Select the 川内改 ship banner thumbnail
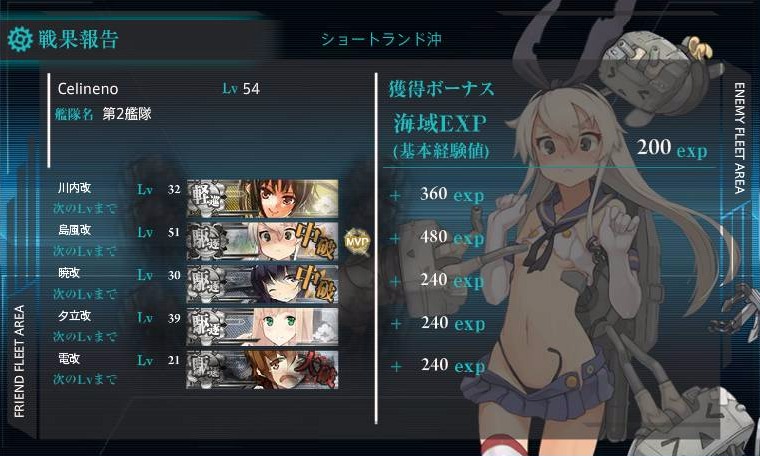The width and height of the screenshot is (760, 456). point(263,198)
